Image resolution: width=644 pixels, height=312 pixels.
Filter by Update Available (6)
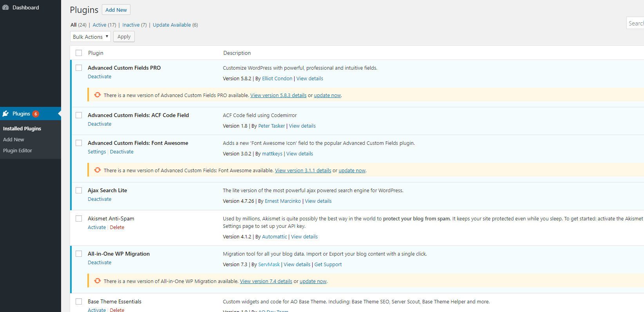coord(175,25)
